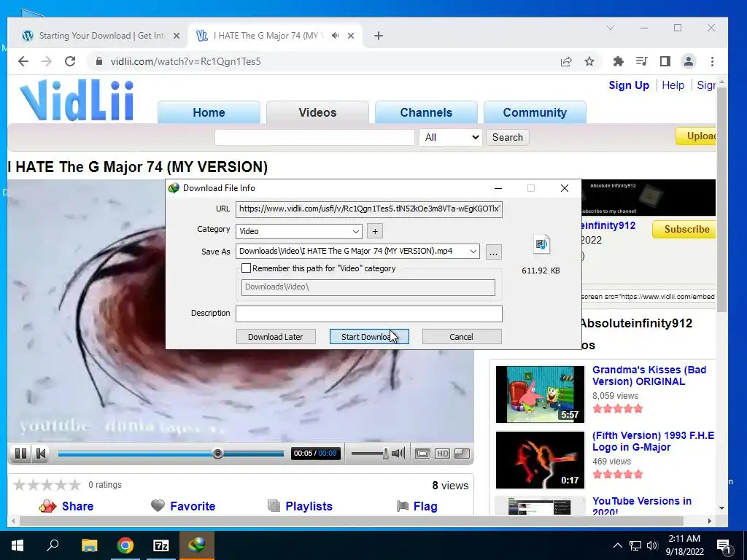The width and height of the screenshot is (747, 560).
Task: Open File Explorer from the taskbar
Action: [89, 545]
